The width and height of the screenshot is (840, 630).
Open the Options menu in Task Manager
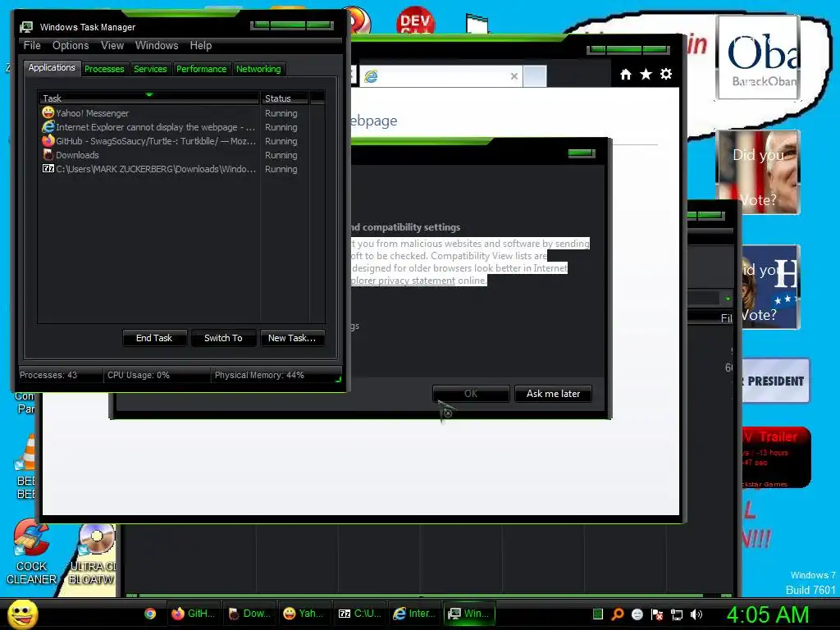coord(71,46)
